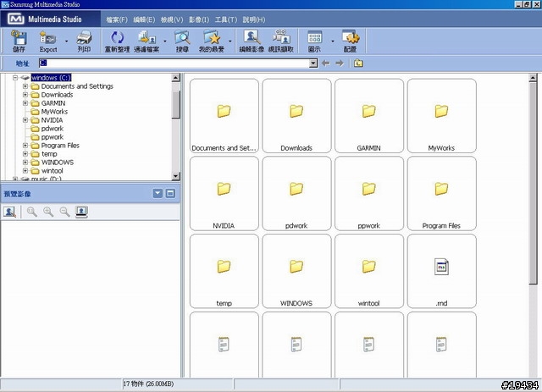Select the Documents and Set... folder thumbnail
The width and height of the screenshot is (542, 392).
tap(224, 116)
